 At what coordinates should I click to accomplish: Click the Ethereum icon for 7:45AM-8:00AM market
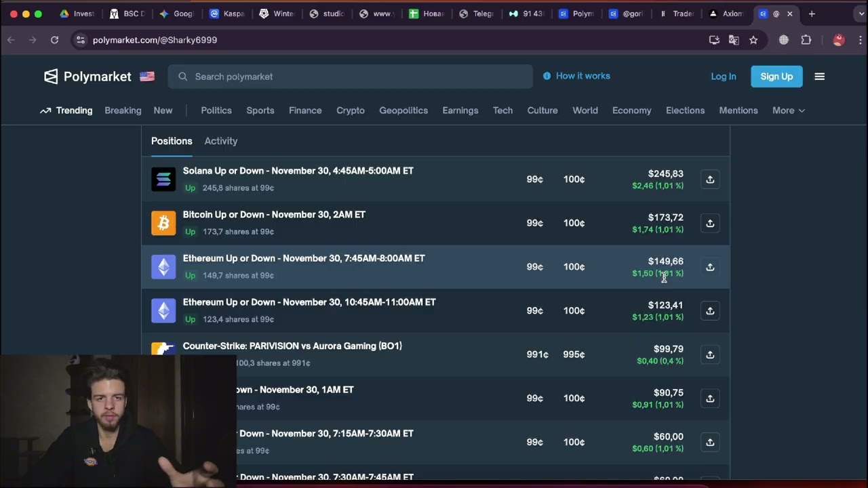163,267
